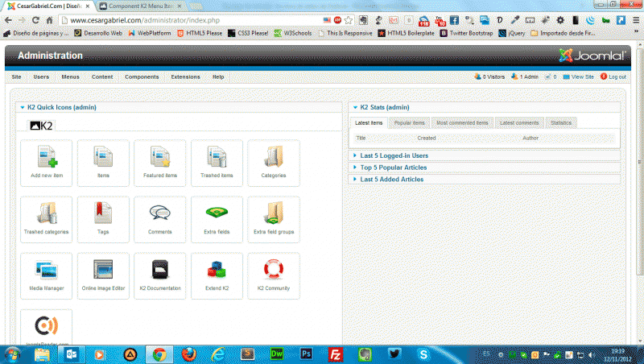Open the W3Schools bookmark
644x364 pixels.
click(x=293, y=33)
